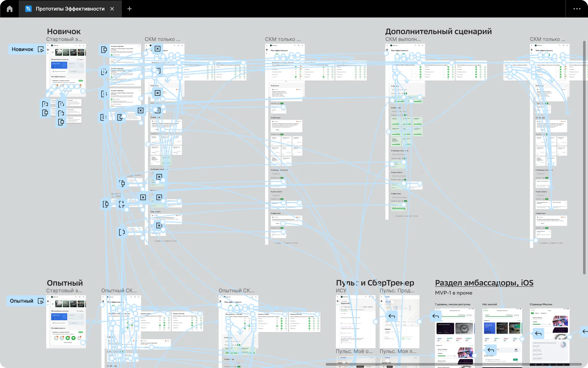Click the vertical scrollbar on the right edge

tap(584, 153)
